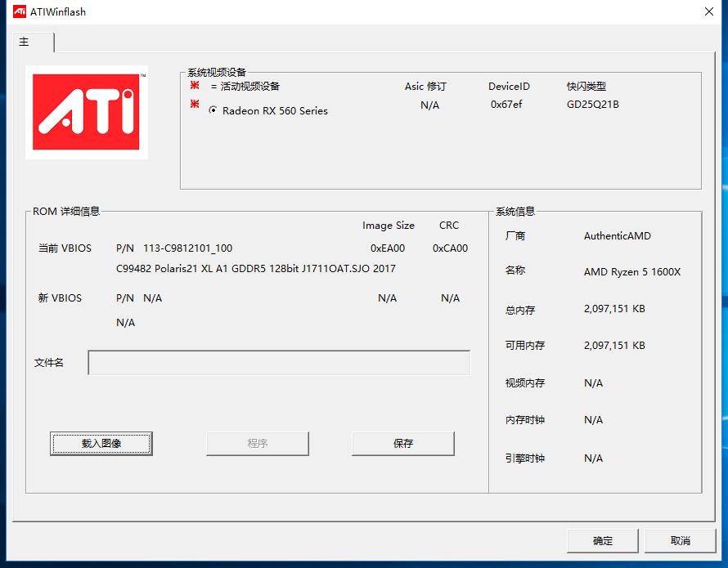Close the ATIWinflash window
728x568 pixels.
[x=708, y=11]
